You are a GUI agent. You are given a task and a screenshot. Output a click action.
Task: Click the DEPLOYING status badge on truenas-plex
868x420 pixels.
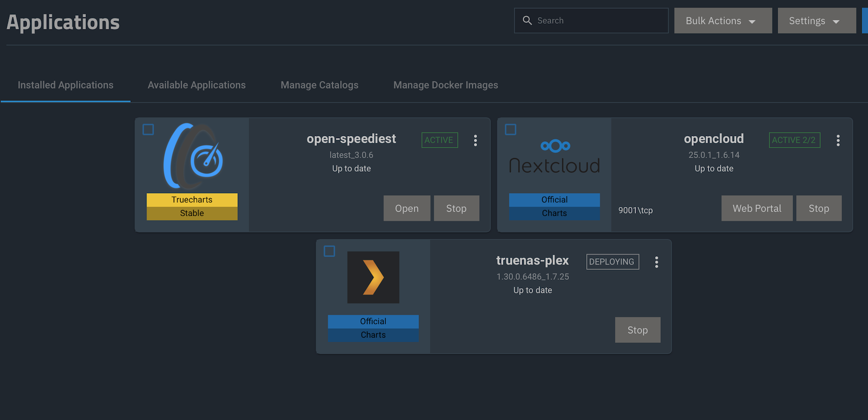pyautogui.click(x=612, y=261)
